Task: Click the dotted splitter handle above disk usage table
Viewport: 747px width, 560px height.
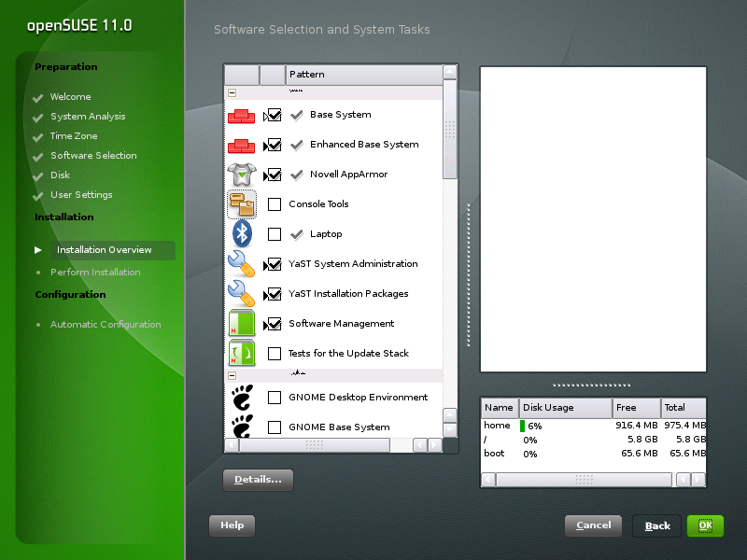Action: (592, 385)
